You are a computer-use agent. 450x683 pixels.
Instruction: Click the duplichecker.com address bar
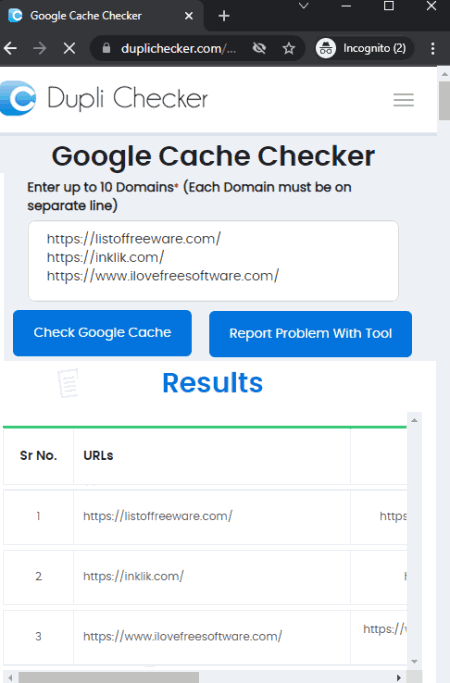click(x=178, y=48)
